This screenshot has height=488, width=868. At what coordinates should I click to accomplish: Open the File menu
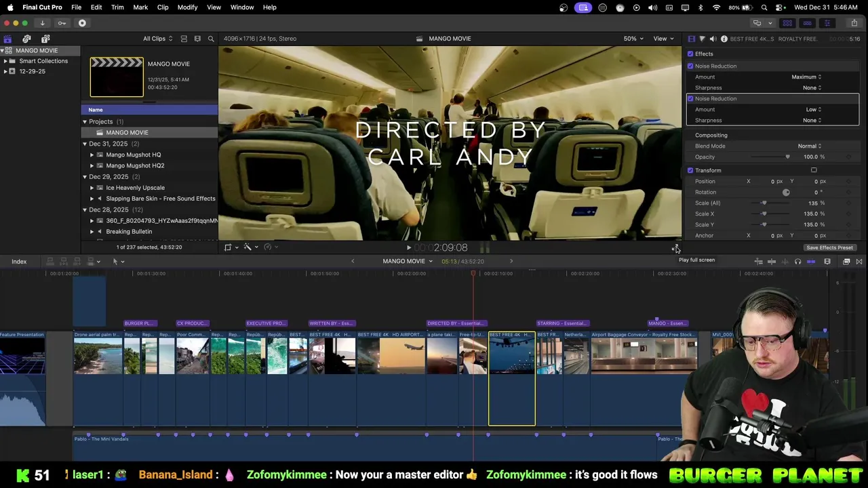click(x=77, y=7)
